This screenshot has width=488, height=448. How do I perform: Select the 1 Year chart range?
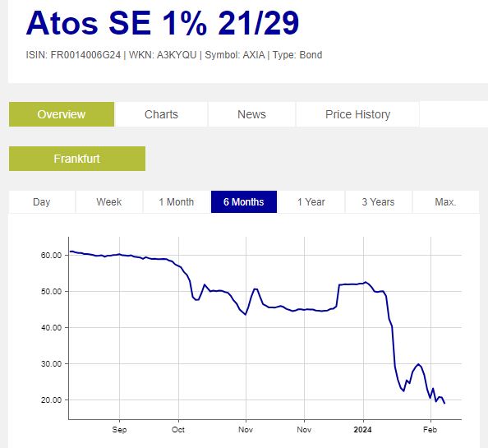pos(311,201)
